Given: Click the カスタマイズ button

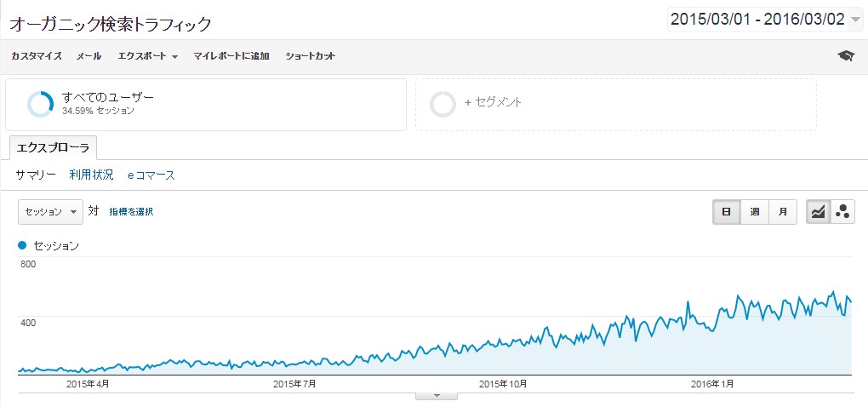Looking at the screenshot, I should pos(37,56).
